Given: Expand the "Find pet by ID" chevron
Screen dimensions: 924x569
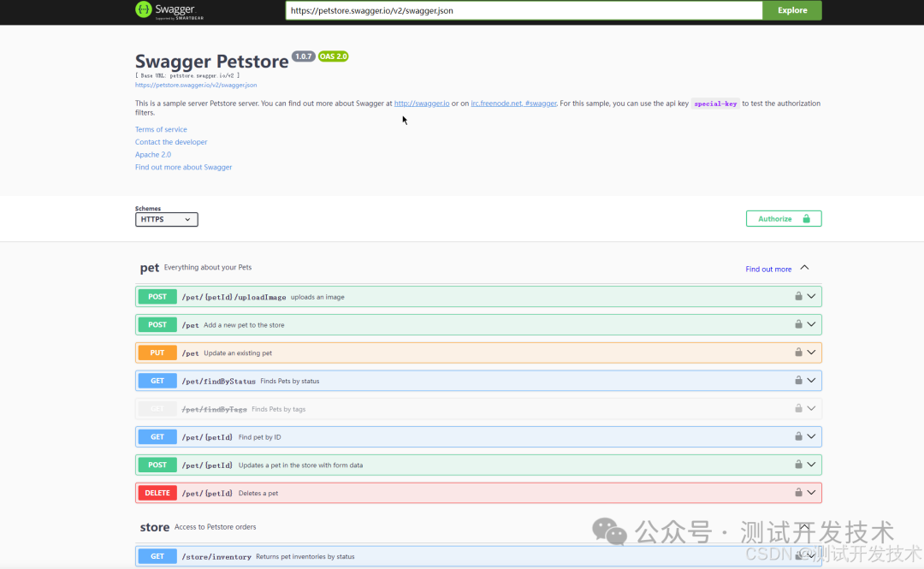Looking at the screenshot, I should coord(811,436).
